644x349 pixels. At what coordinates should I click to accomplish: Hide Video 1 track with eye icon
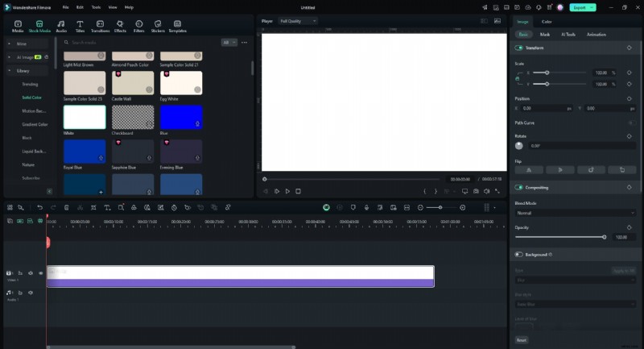(x=41, y=273)
